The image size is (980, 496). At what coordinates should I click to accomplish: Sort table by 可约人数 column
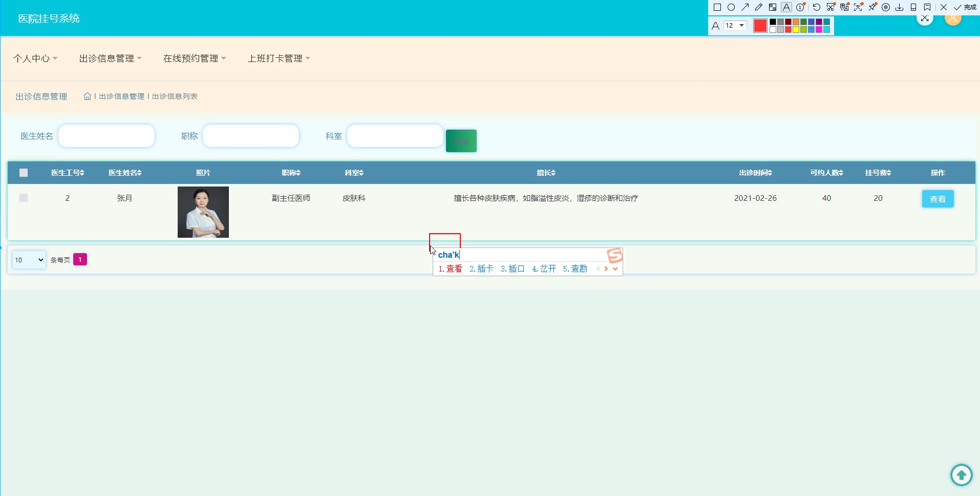(x=826, y=173)
